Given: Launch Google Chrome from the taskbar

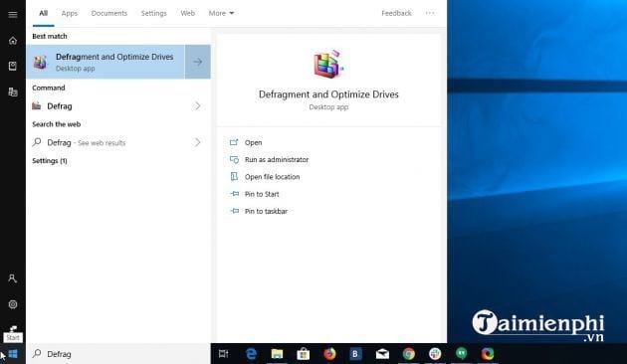Looking at the screenshot, I should click(x=409, y=354).
